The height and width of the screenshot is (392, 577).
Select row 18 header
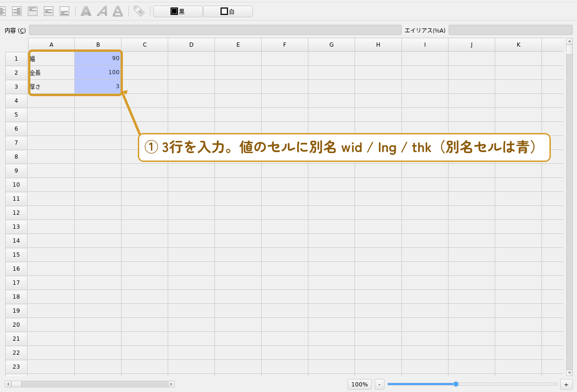coord(16,297)
